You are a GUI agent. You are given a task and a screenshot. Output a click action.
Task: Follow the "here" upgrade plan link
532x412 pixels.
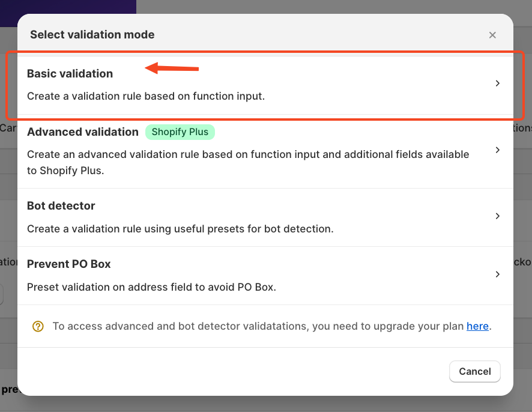(x=477, y=327)
